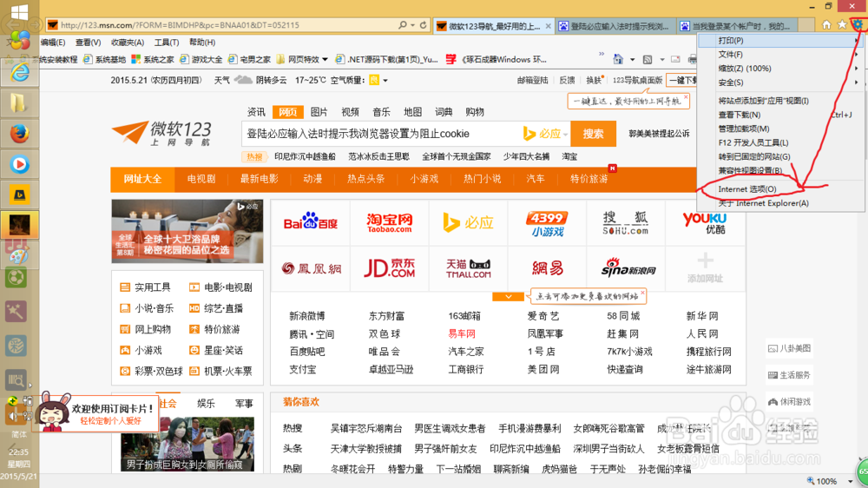Expand the favorites bar overflow chevron
This screenshot has width=868, height=488.
(x=602, y=55)
